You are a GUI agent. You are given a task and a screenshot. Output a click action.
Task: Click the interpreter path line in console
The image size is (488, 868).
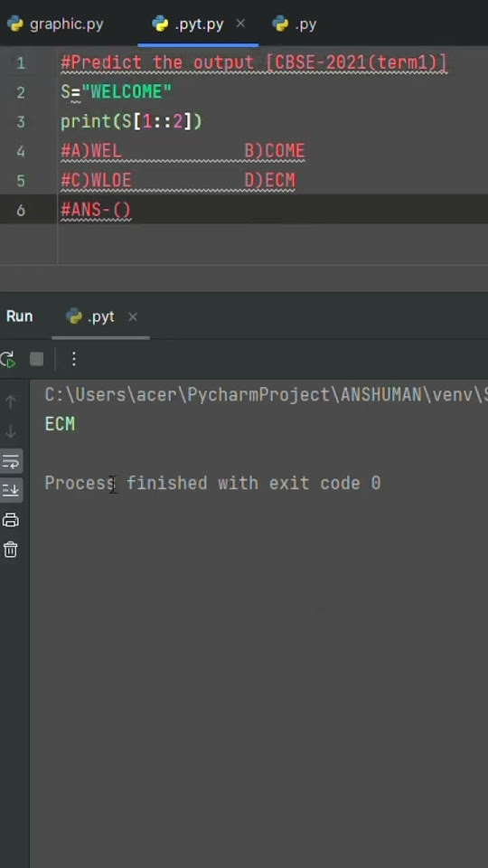coord(266,395)
